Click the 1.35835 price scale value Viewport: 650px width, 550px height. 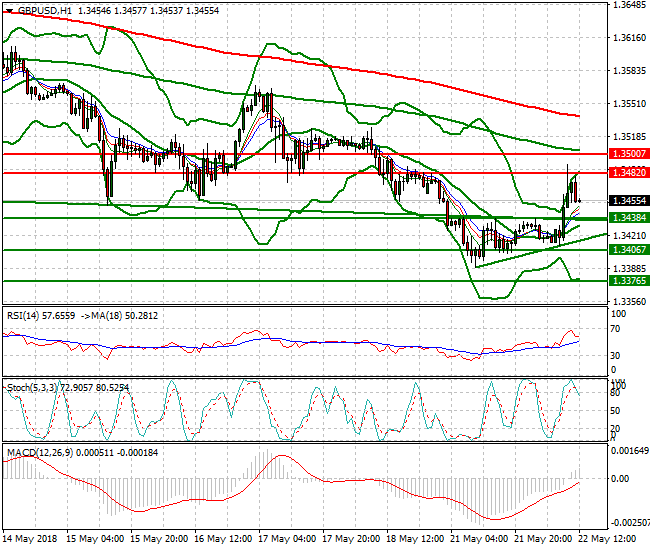[629, 71]
